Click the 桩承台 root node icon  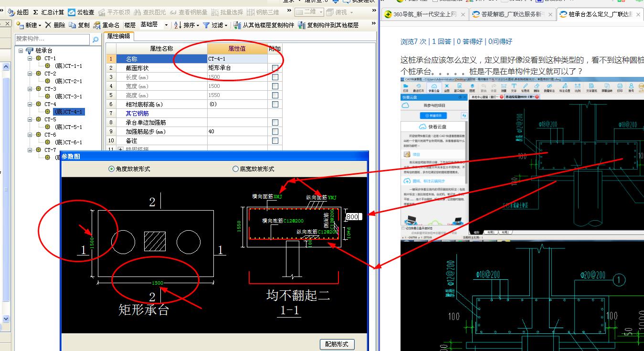(30, 51)
